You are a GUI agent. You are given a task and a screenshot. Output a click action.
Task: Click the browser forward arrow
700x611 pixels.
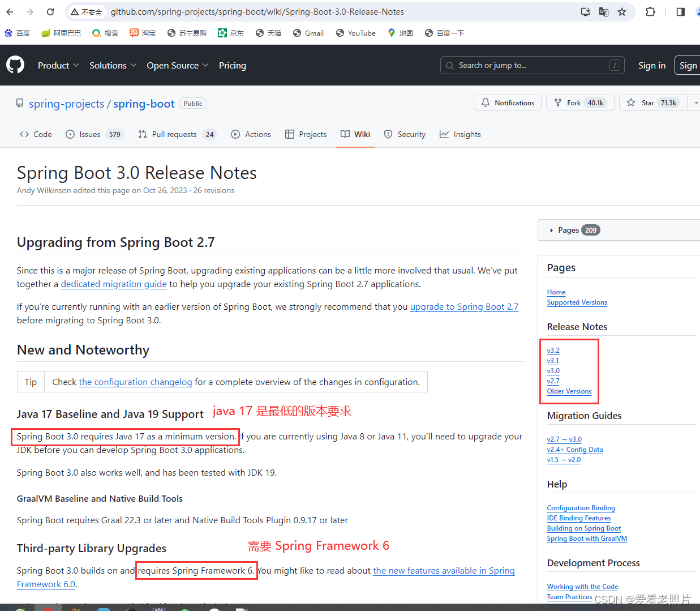coord(30,12)
